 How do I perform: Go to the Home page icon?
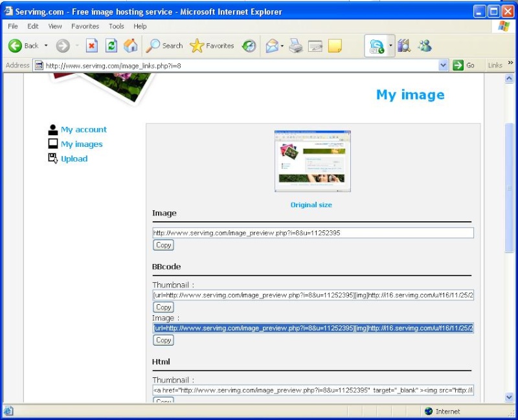pos(131,45)
